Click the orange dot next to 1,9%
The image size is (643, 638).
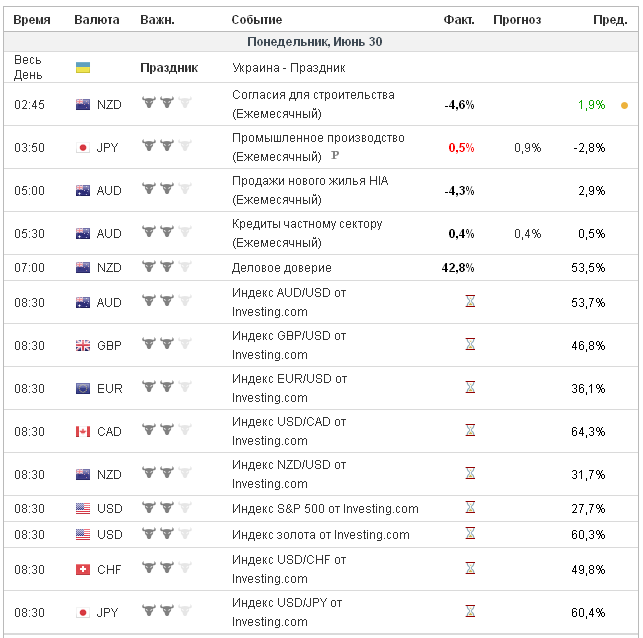tap(624, 105)
